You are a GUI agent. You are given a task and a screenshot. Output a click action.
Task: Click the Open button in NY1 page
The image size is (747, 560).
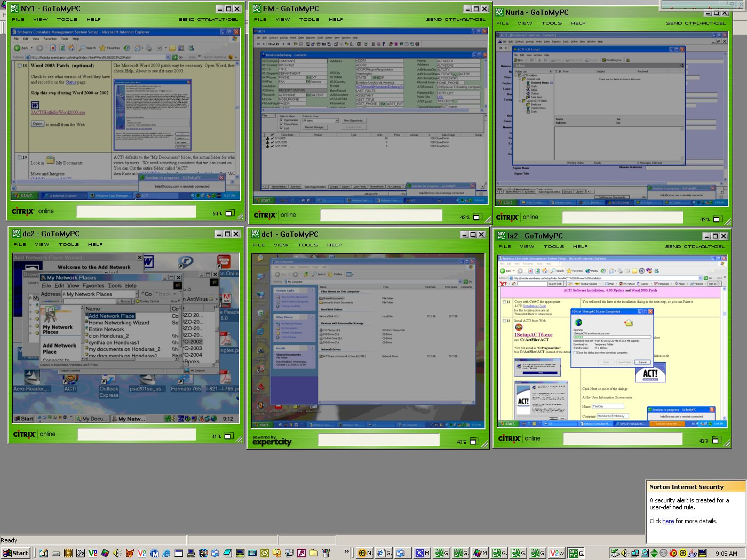37,124
